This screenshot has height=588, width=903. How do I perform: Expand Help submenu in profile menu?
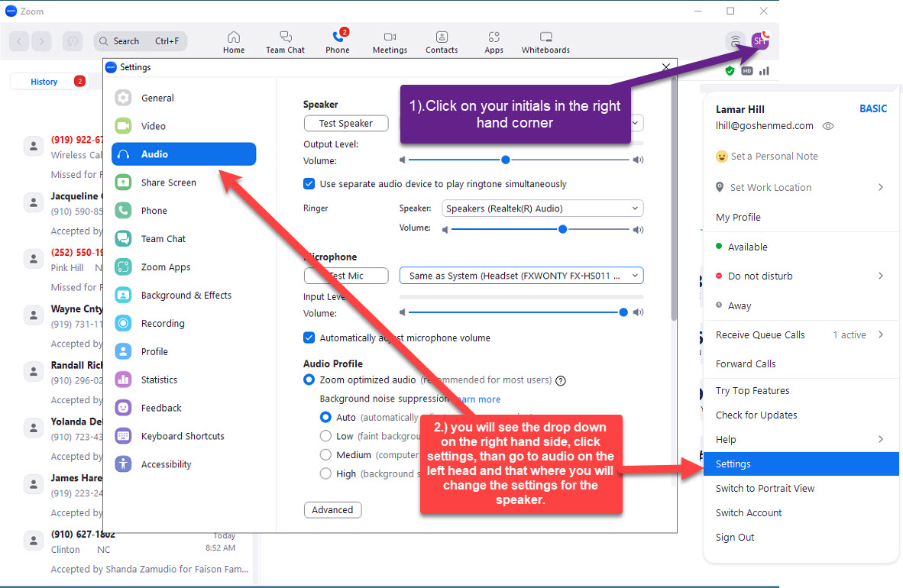click(x=881, y=439)
